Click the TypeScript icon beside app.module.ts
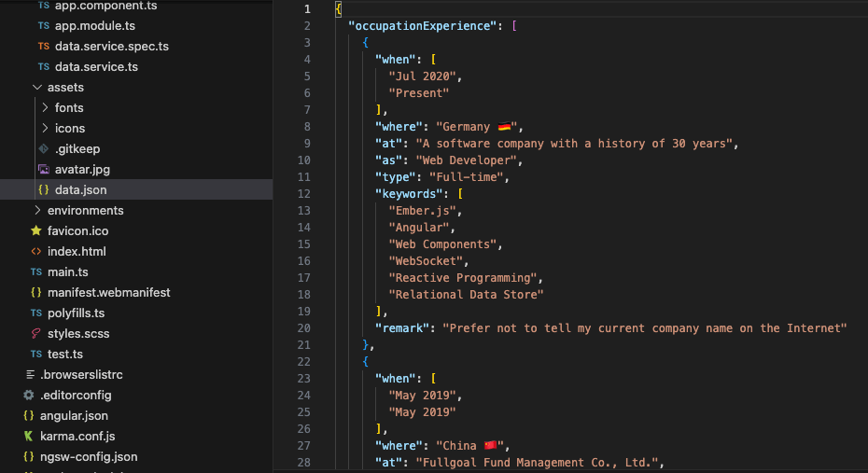The image size is (868, 473). pos(44,26)
